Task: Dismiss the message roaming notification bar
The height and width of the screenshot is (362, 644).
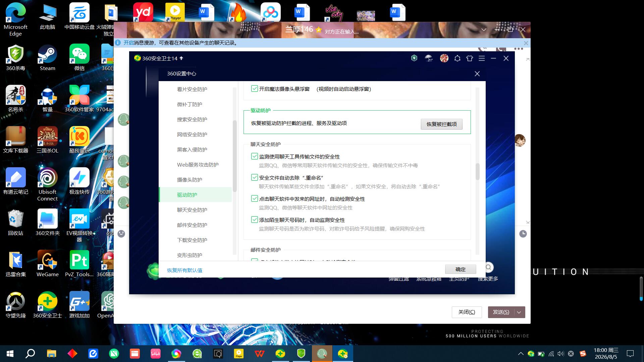Action: [526, 43]
